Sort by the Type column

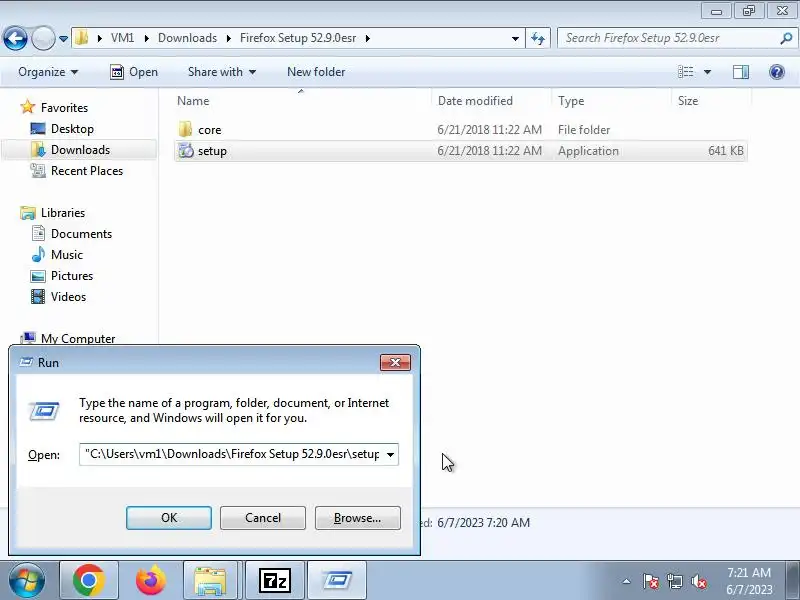(612, 101)
